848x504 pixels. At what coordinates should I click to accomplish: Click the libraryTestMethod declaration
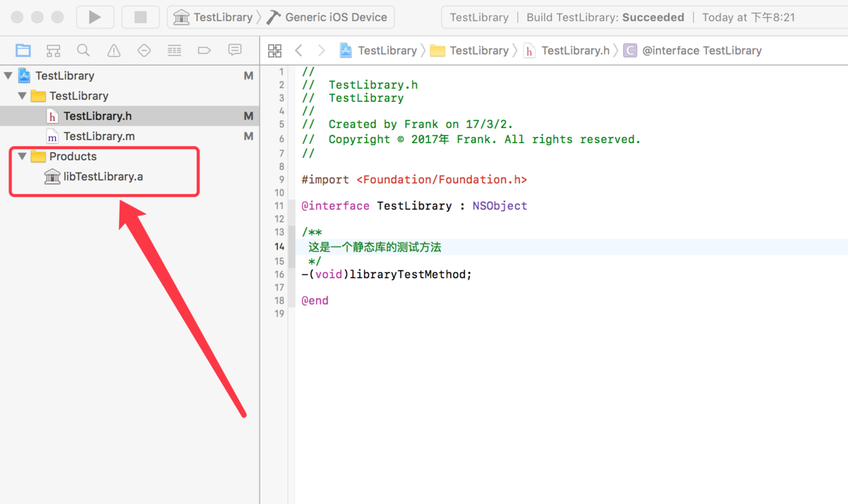(386, 274)
